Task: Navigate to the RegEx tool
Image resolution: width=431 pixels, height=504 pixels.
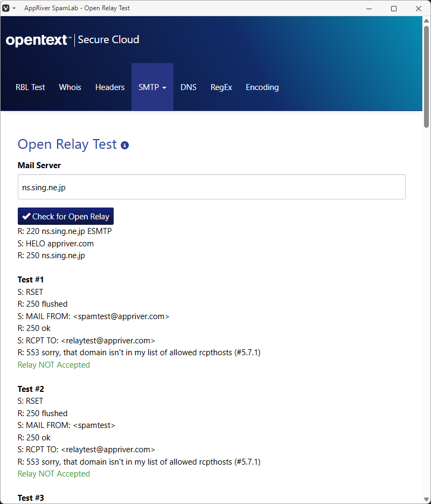Action: 221,87
